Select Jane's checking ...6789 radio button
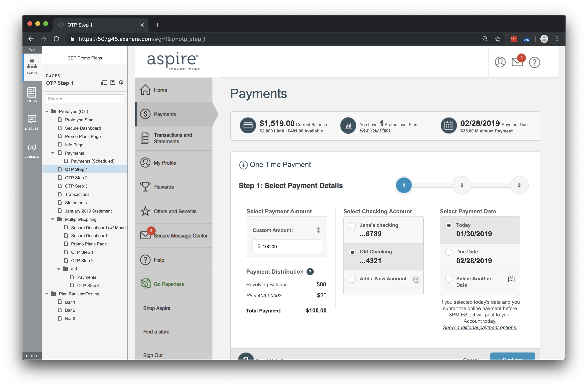Viewport: 588px width, 389px height. pos(352,225)
